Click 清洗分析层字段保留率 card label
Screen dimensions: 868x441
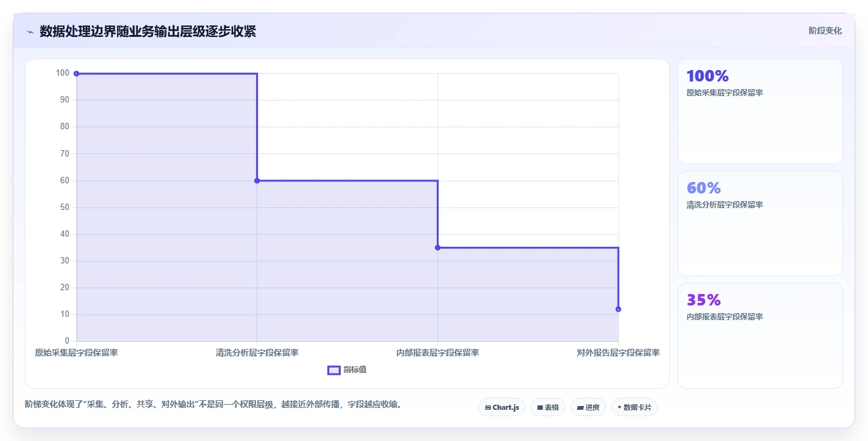[725, 205]
